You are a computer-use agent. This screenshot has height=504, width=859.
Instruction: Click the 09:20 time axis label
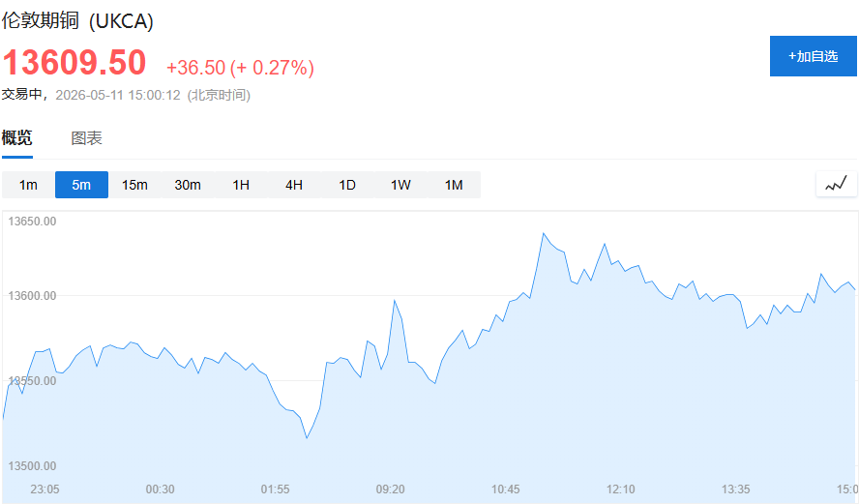390,489
